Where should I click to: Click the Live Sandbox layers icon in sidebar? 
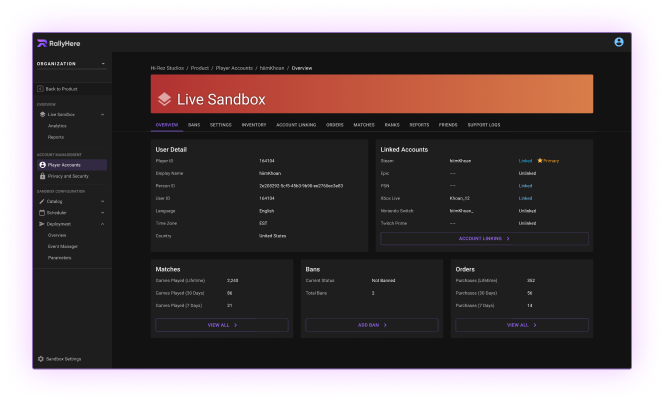[41, 114]
